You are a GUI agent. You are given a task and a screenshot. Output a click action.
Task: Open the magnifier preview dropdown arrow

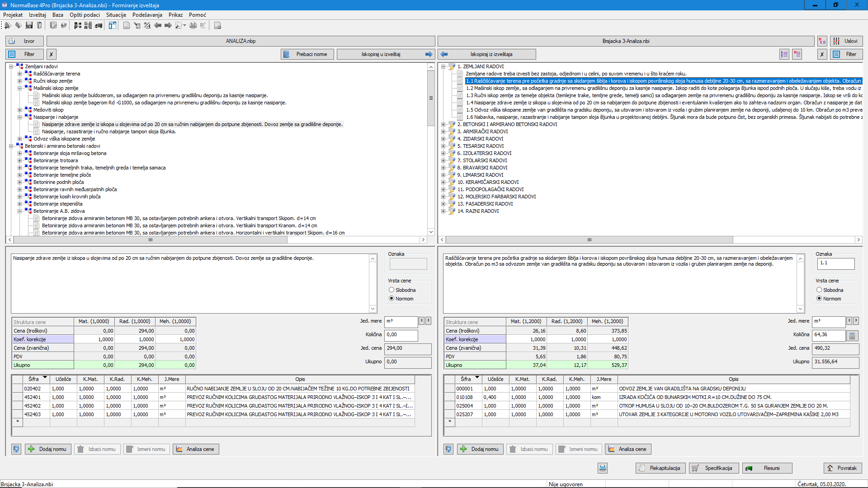tap(184, 26)
